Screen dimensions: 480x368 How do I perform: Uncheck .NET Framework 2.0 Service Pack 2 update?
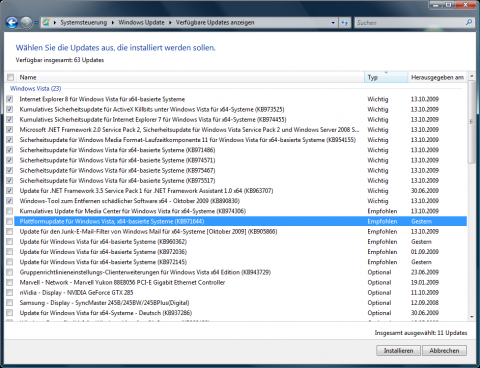coord(10,130)
